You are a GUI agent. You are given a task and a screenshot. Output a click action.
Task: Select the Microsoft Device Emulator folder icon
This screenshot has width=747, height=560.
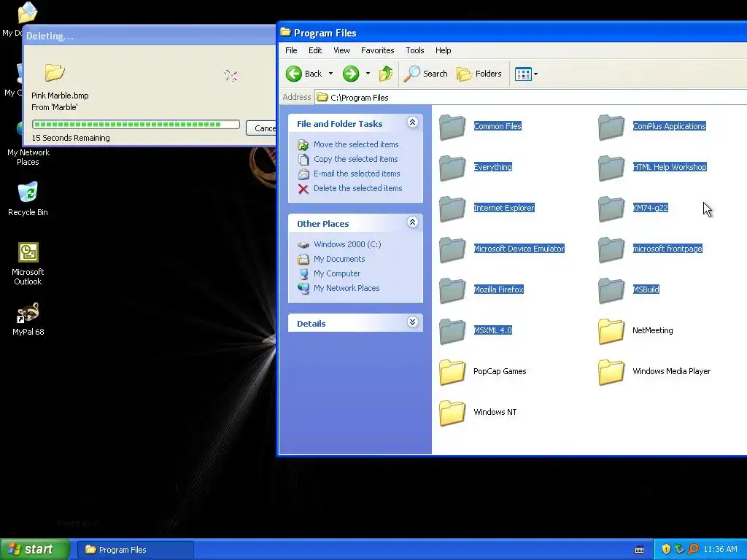click(x=452, y=250)
